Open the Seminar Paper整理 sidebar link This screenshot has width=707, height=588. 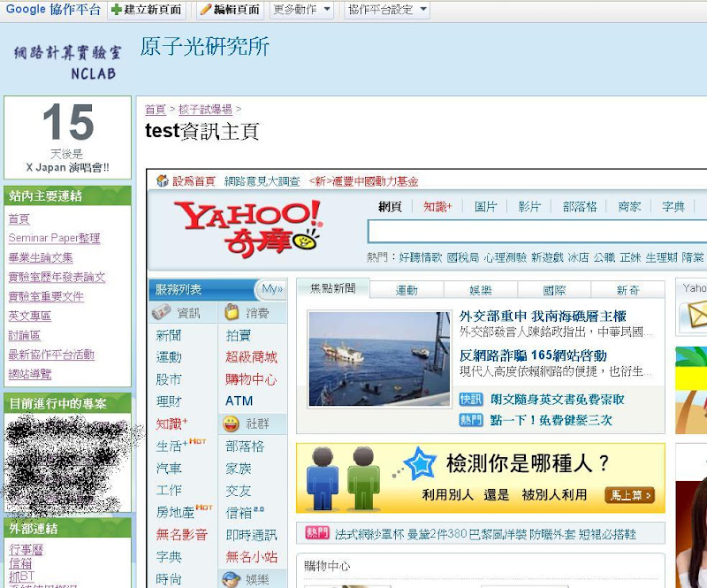pyautogui.click(x=54, y=238)
